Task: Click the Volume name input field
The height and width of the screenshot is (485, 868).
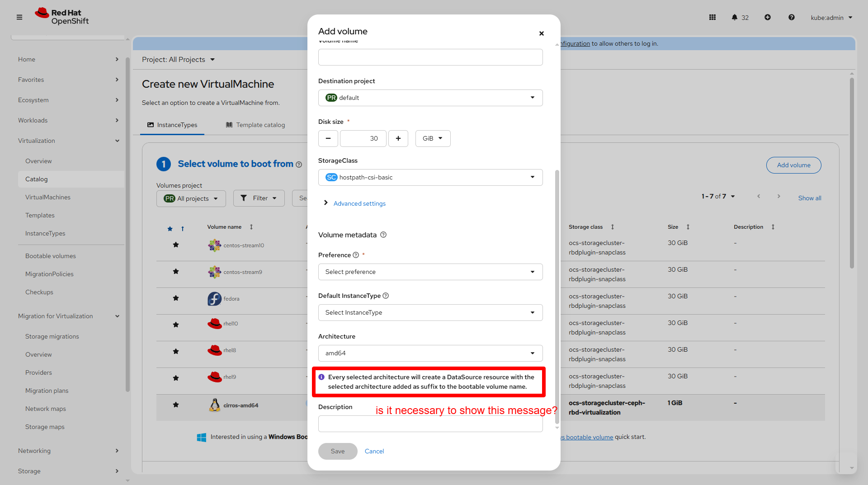Action: point(430,57)
